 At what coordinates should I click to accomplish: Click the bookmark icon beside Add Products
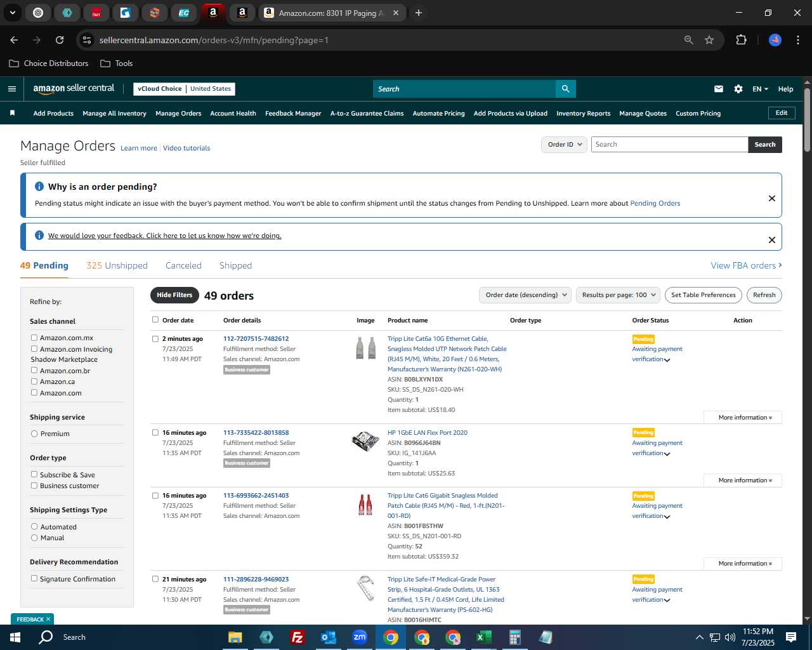12,113
